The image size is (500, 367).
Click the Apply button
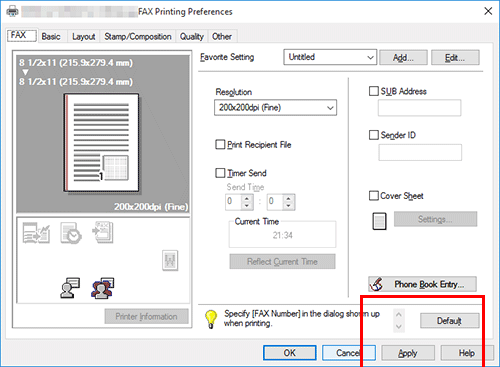408,353
